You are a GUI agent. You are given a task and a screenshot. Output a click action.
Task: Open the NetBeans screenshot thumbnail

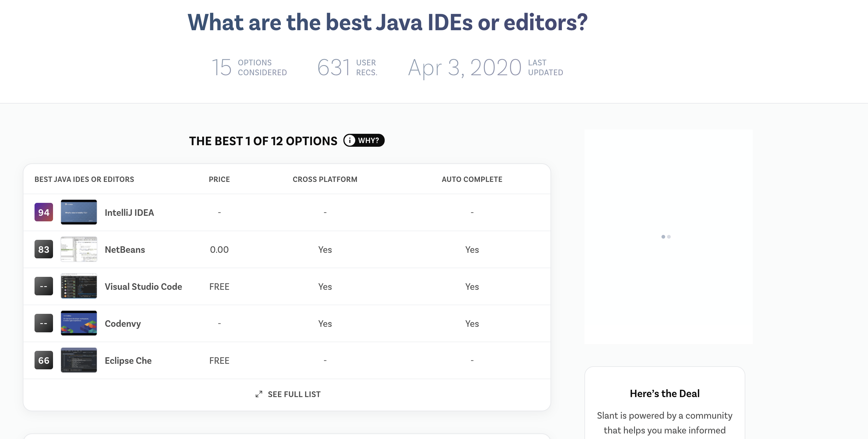79,249
